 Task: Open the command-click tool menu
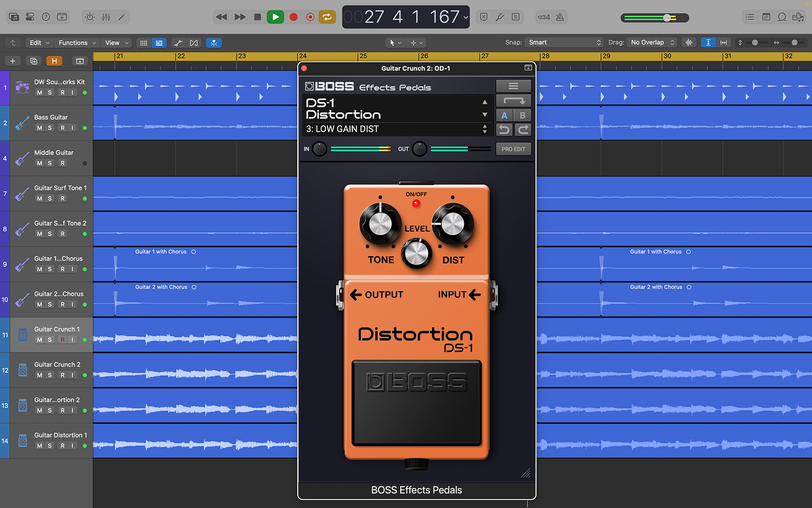point(417,43)
